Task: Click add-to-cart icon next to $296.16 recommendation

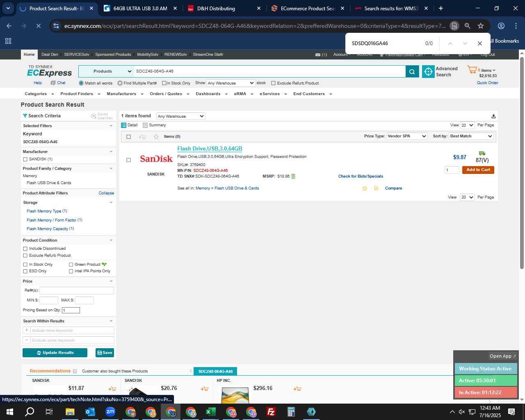Action: click(x=297, y=388)
